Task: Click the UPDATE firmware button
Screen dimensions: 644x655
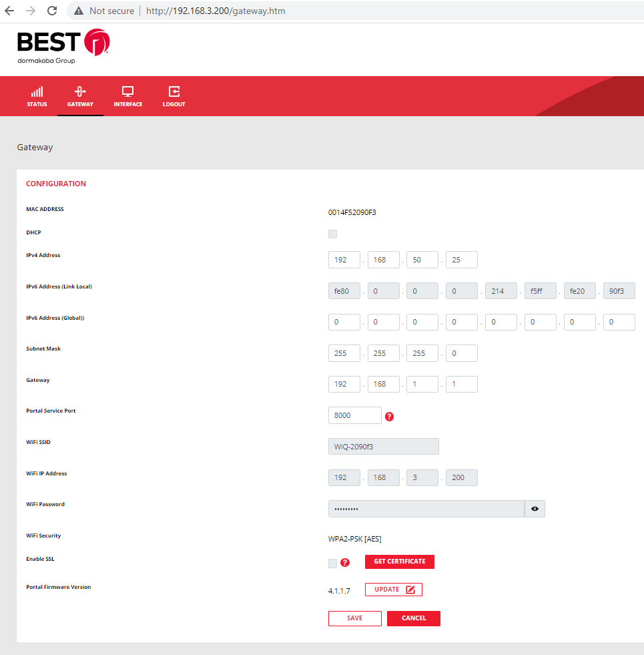Action: coord(393,589)
